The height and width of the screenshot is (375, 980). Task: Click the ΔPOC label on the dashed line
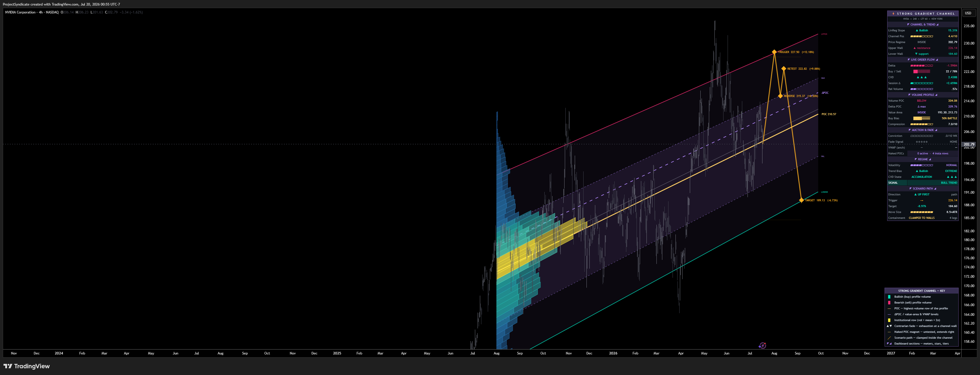point(825,93)
